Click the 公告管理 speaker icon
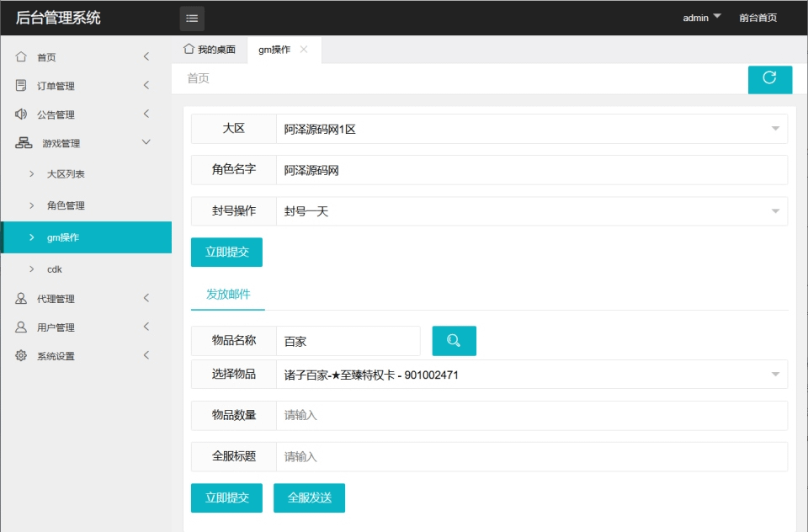808x532 pixels. [x=20, y=114]
